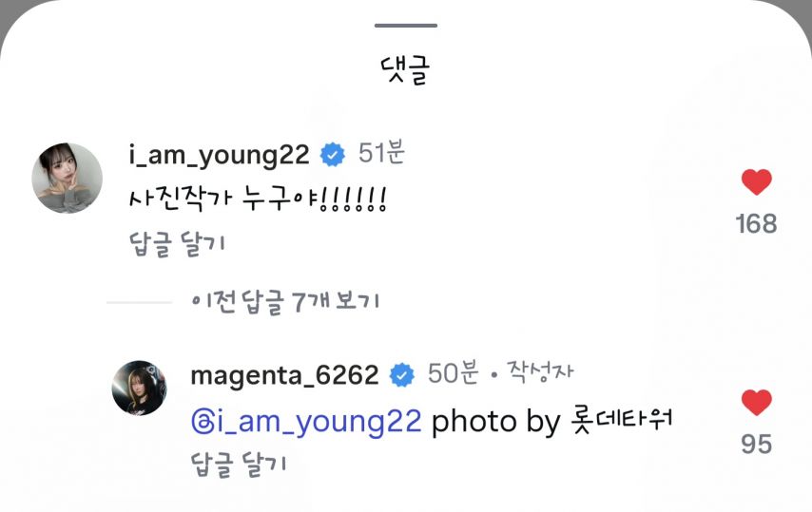Open magenta_6262's profile picture
This screenshot has width=812, height=512.
[140, 388]
